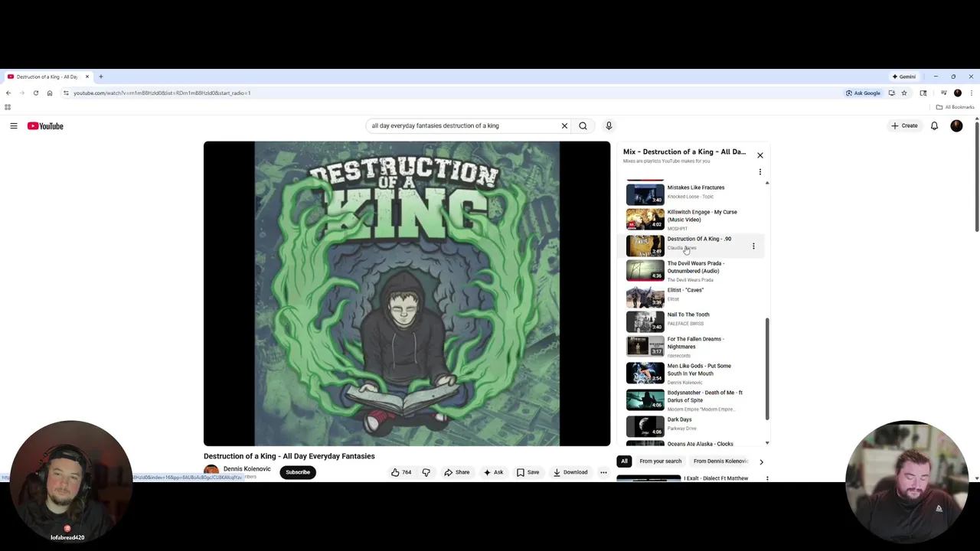Download the video
Screen dimensions: 980x551
(x=570, y=472)
